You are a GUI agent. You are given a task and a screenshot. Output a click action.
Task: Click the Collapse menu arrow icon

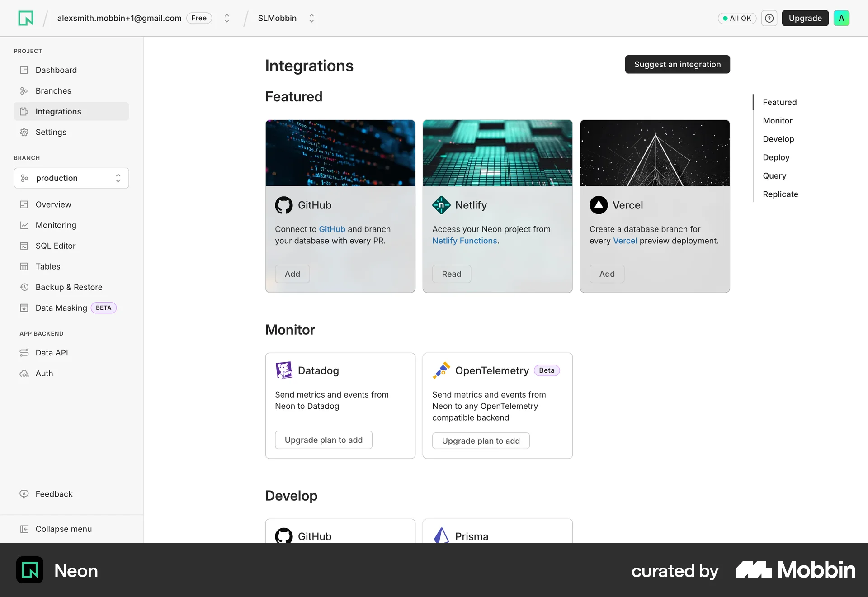click(x=24, y=529)
